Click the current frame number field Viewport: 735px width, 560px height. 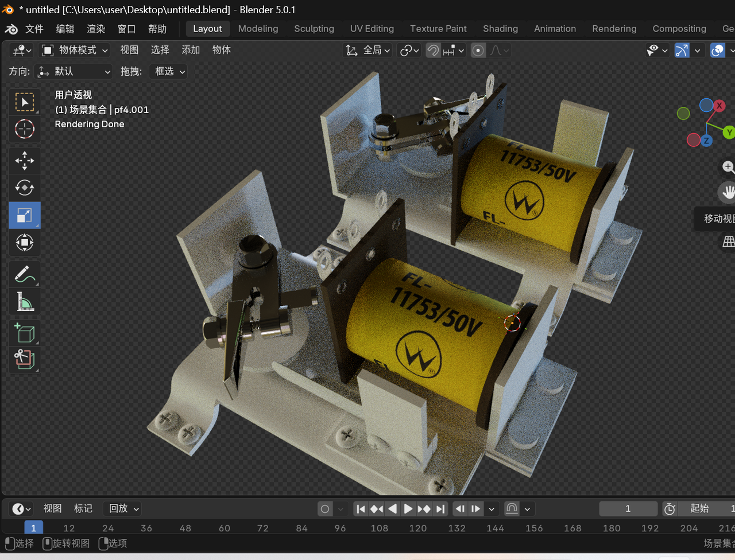[628, 509]
